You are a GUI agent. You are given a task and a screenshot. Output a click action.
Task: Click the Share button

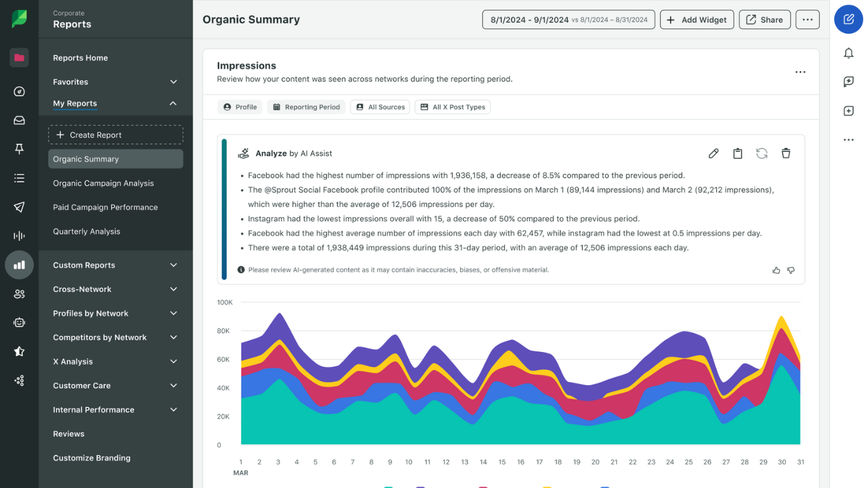764,20
